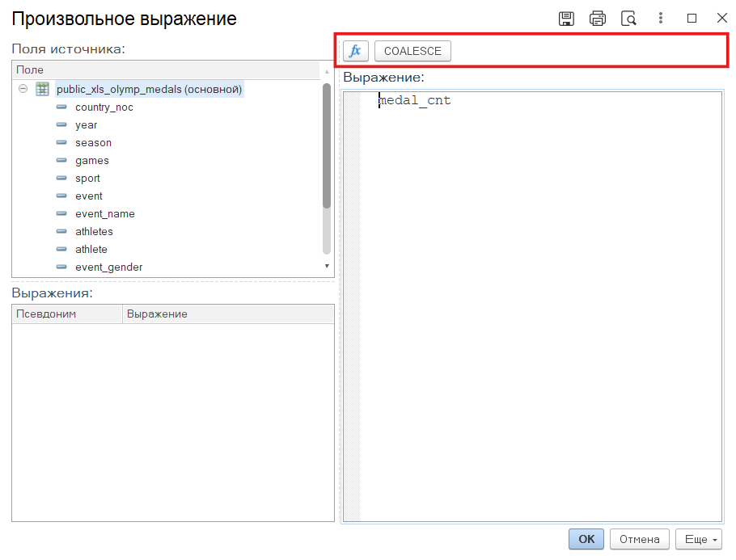Click the table icon of public_xls_olymp_medals
The height and width of the screenshot is (560, 736).
pos(43,90)
